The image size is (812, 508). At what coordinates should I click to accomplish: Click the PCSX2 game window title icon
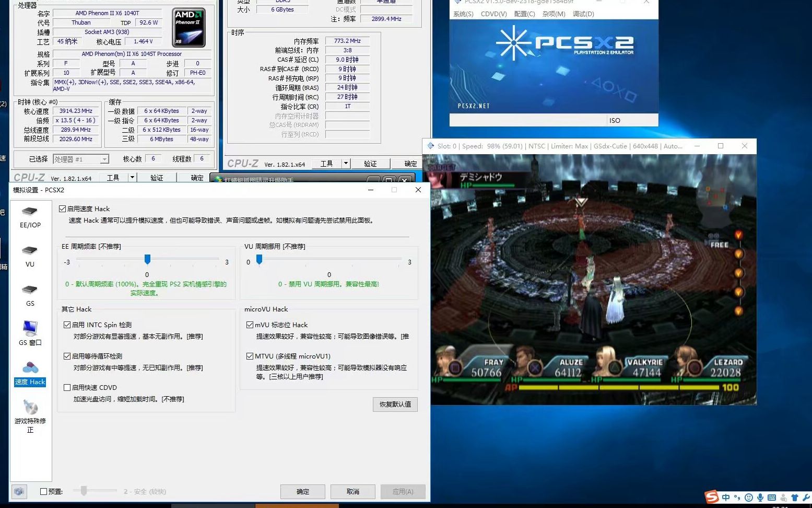(430, 146)
